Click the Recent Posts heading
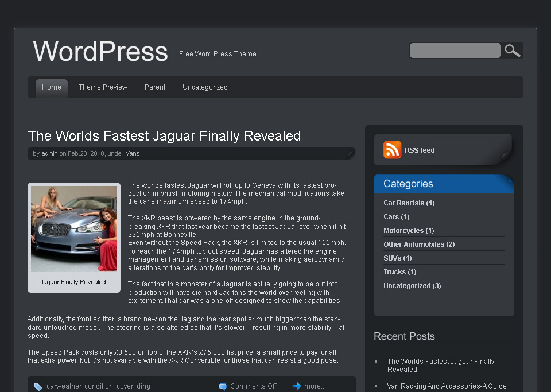Screen dimensions: 551x392 tap(404, 336)
